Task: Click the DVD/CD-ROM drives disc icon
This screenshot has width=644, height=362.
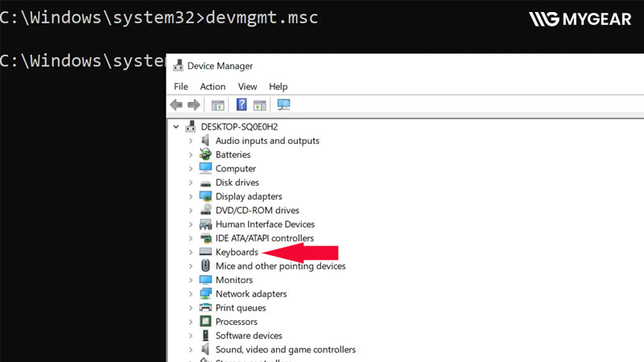Action: tap(205, 210)
